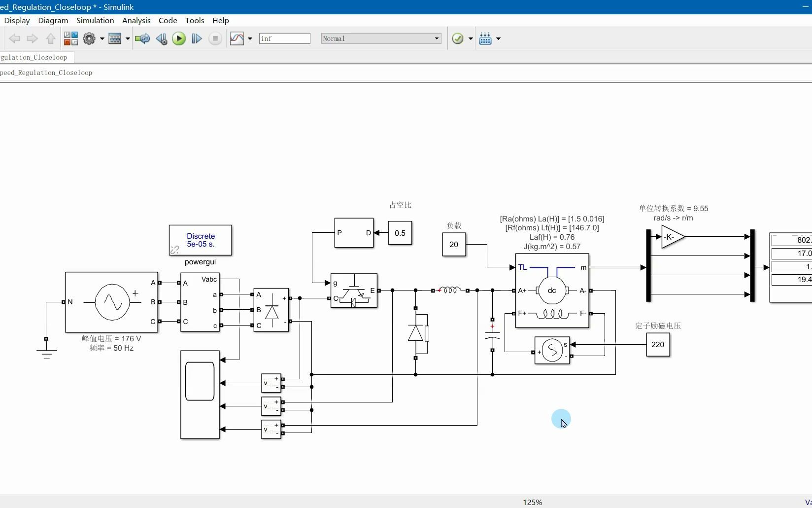812x508 pixels.
Task: Click the simulation stop time field
Action: (285, 38)
